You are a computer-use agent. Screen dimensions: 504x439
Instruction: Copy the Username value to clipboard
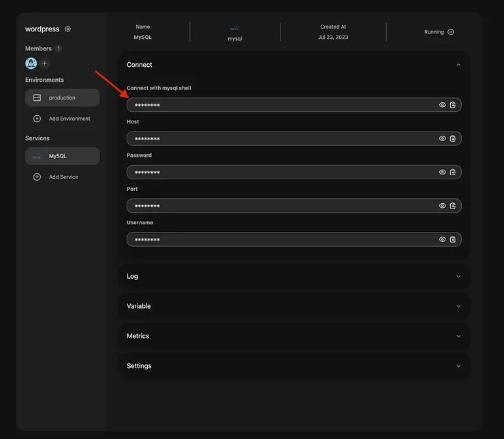click(453, 239)
